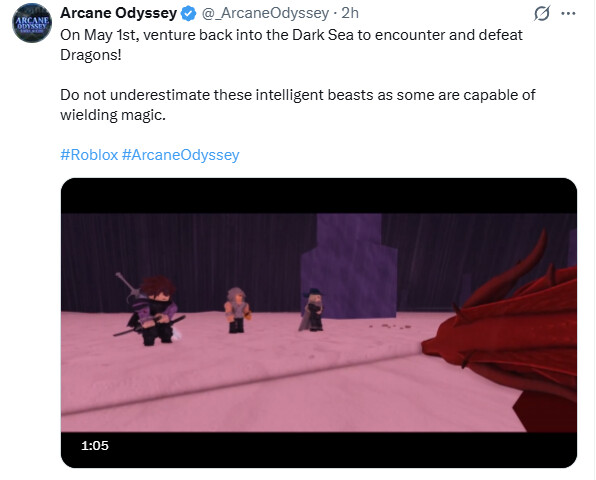Screen dimensions: 596x480
Task: Click the "On May 1st, venture back" text line
Action: [291, 35]
